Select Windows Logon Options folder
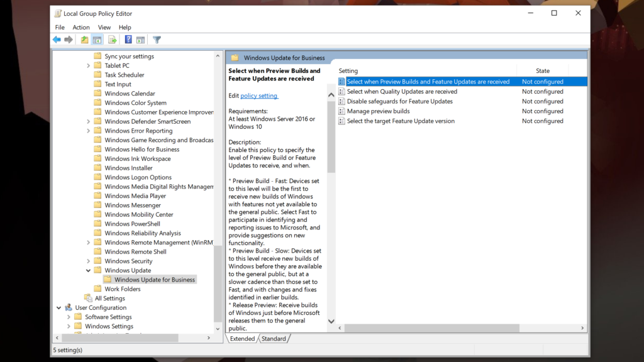This screenshot has height=362, width=644. click(138, 177)
